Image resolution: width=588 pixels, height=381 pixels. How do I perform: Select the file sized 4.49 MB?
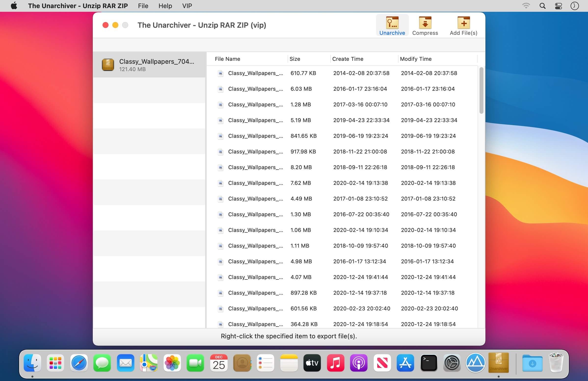342,199
